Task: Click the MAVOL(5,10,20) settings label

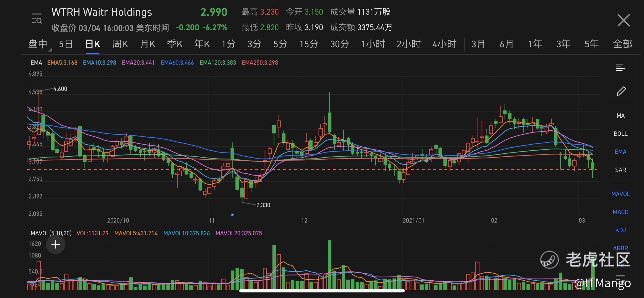Action: coord(51,233)
